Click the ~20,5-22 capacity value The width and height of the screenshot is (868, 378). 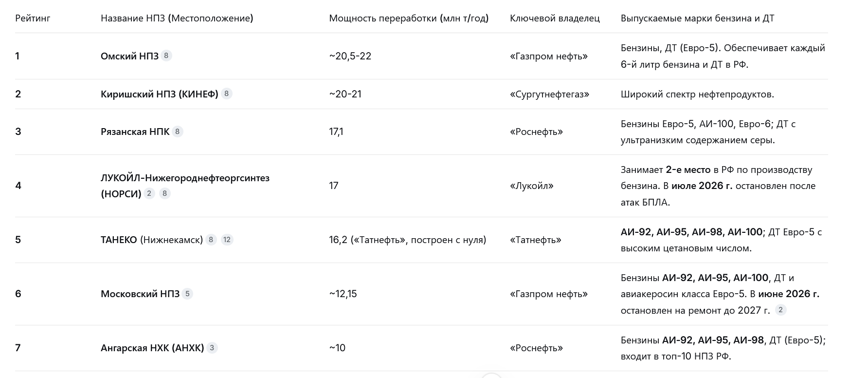(350, 56)
